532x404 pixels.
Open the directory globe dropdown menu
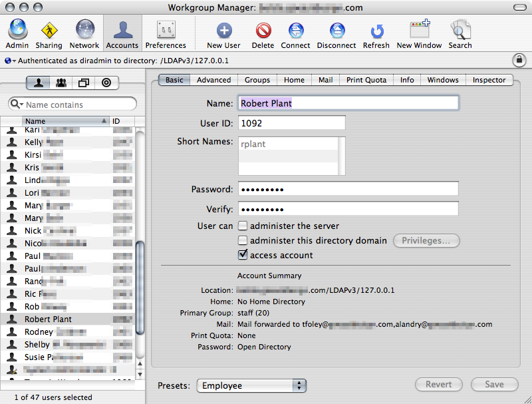[9, 61]
